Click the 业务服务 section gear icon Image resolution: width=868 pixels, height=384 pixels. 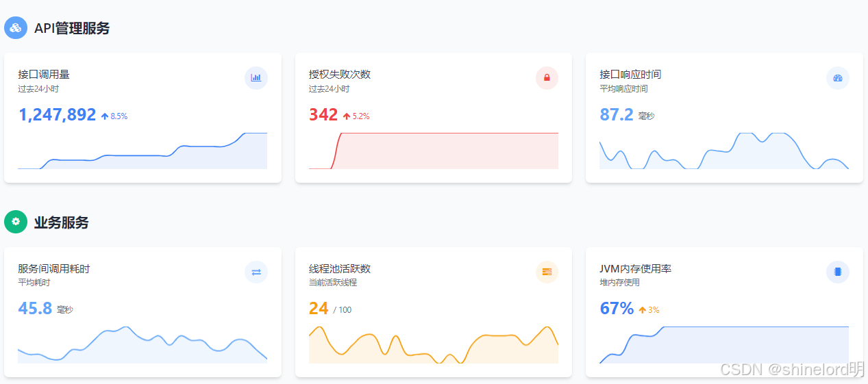(16, 222)
